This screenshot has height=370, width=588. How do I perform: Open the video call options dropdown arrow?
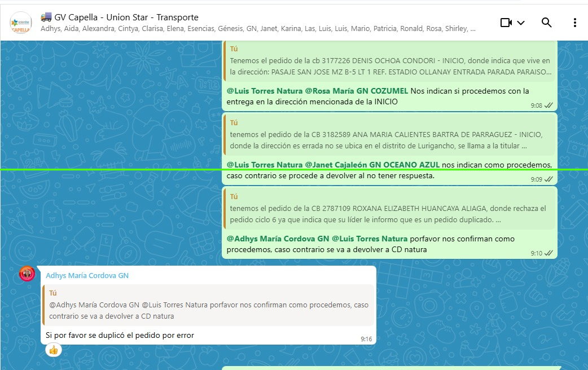point(521,23)
